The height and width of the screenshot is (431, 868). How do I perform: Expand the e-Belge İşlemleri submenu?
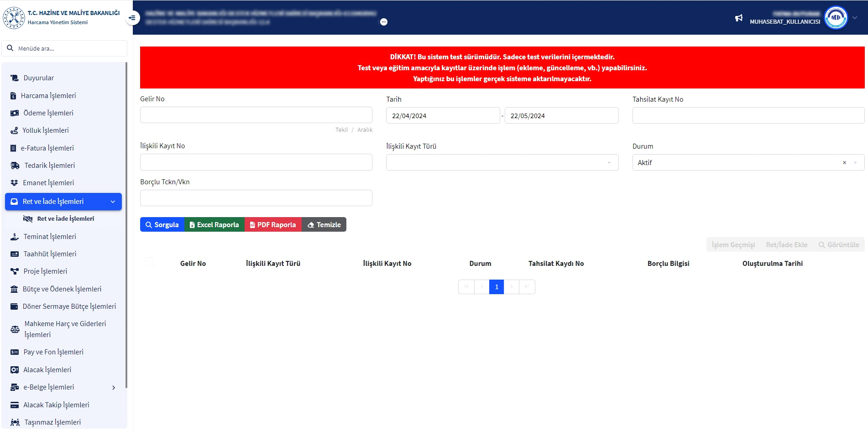114,388
